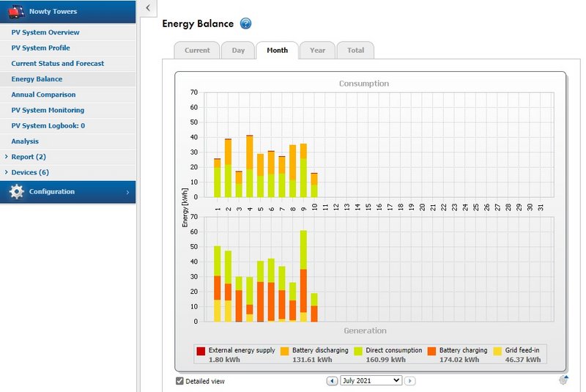Image resolution: width=586 pixels, height=392 pixels.
Task: Open PV System Overview page
Action: (x=67, y=32)
